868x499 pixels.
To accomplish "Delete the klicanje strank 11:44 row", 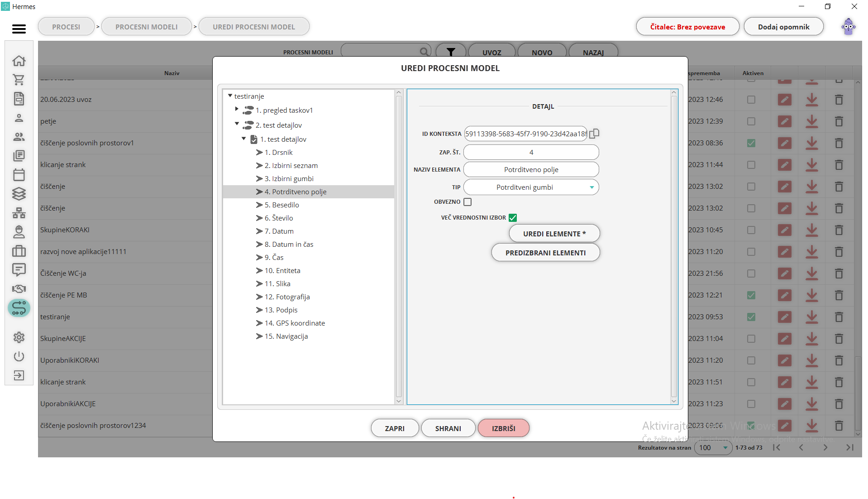I will [x=839, y=165].
